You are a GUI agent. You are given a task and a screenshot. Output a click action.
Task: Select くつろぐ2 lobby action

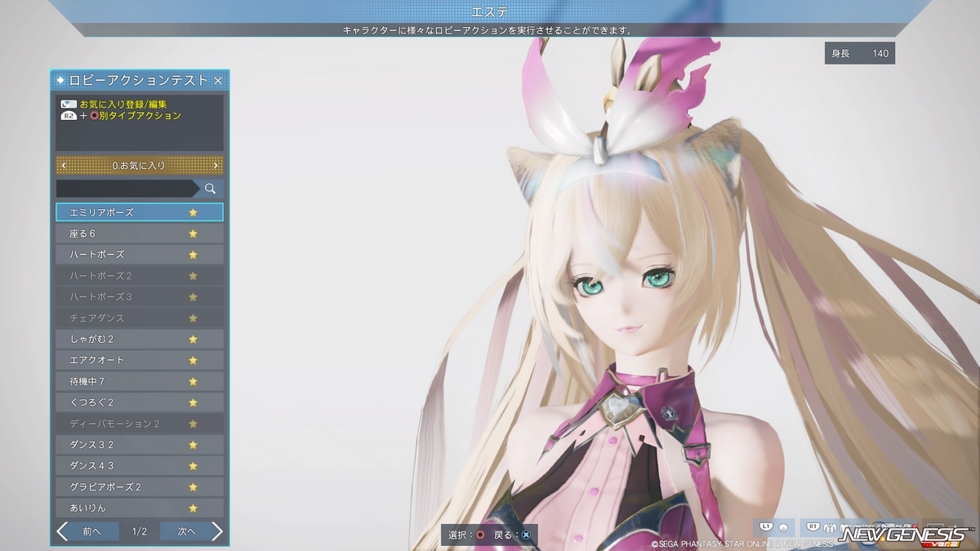coord(140,402)
